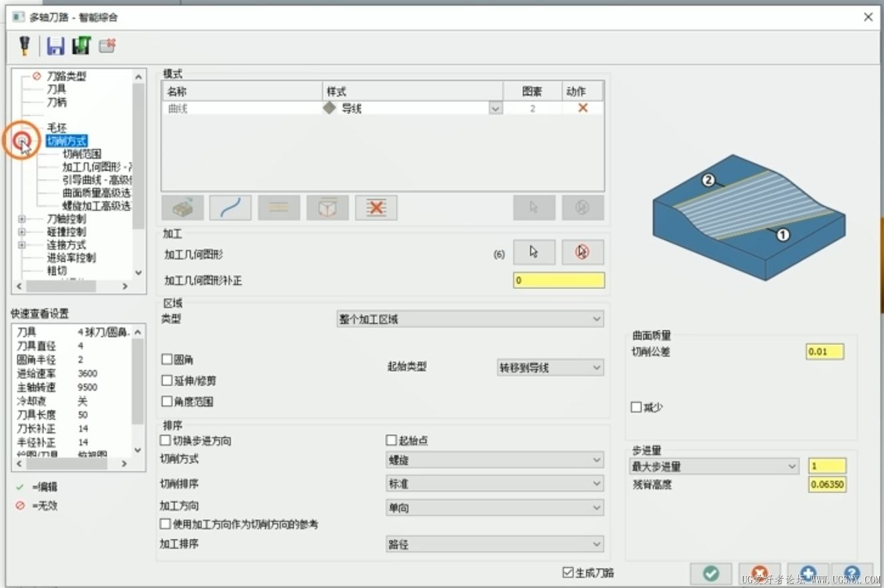Click the 主轴转速 9500 row in quick view

[72, 388]
